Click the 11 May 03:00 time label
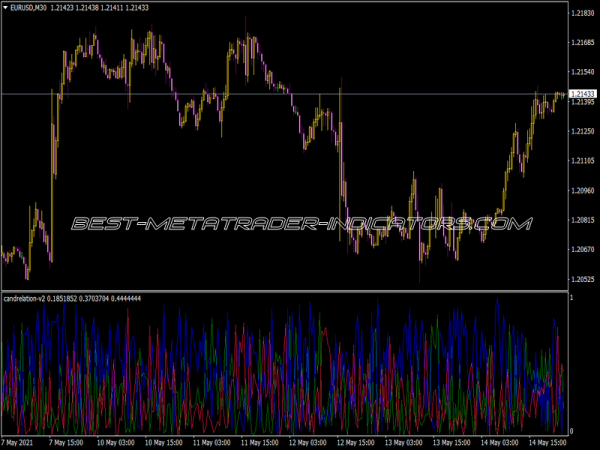The image size is (600, 450). click(212, 441)
